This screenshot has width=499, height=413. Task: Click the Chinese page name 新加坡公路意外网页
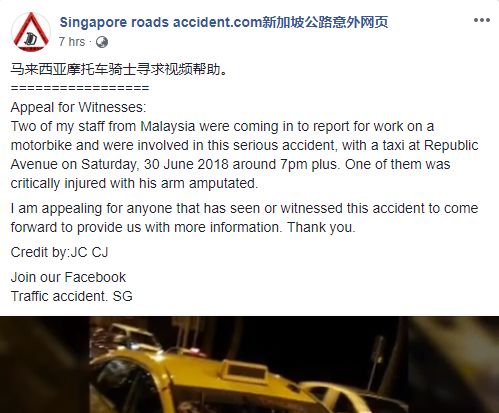point(325,22)
